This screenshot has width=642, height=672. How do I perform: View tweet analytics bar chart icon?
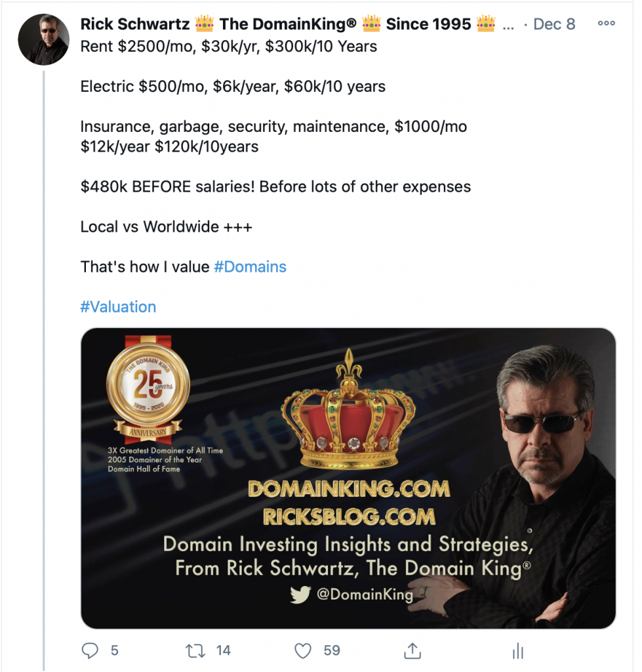tap(518, 650)
